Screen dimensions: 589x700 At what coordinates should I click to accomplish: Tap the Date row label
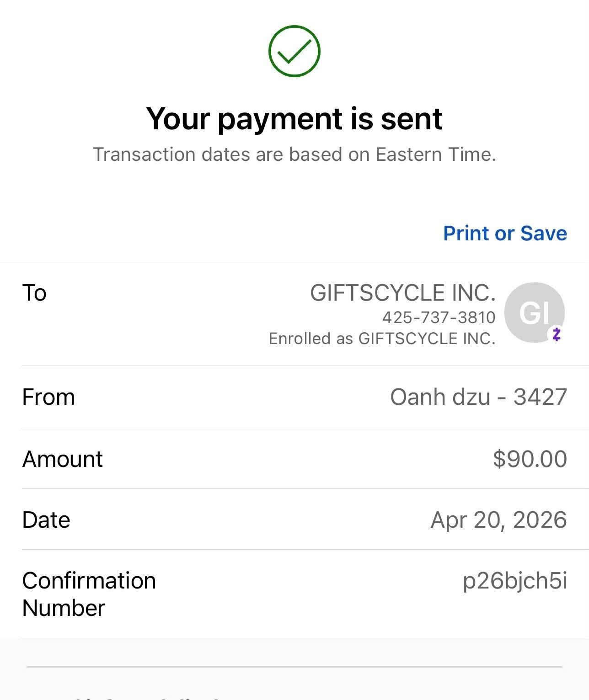coord(46,520)
